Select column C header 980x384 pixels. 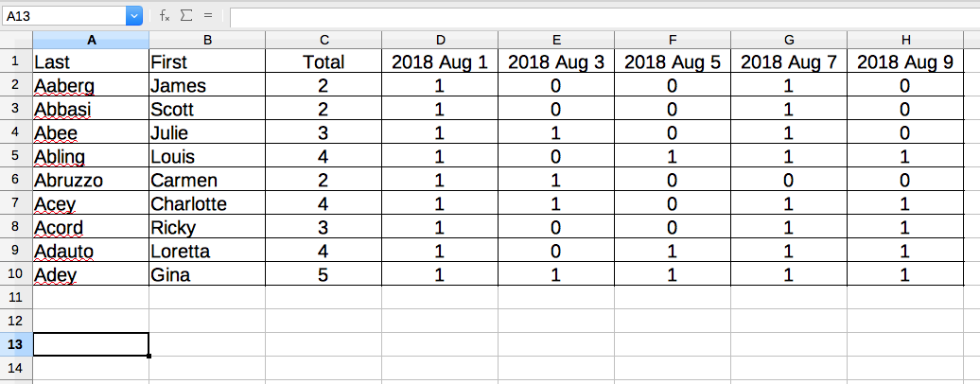coord(324,40)
